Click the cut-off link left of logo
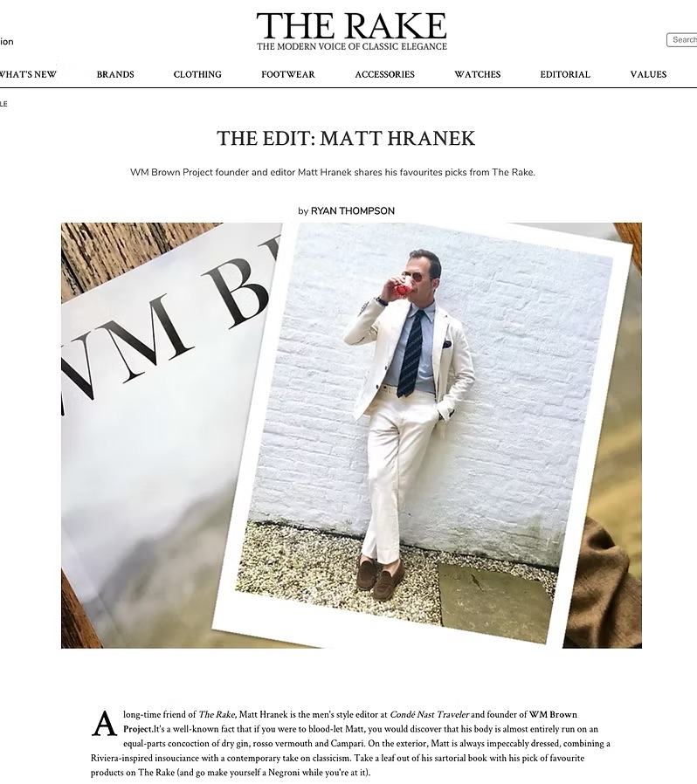 6,42
